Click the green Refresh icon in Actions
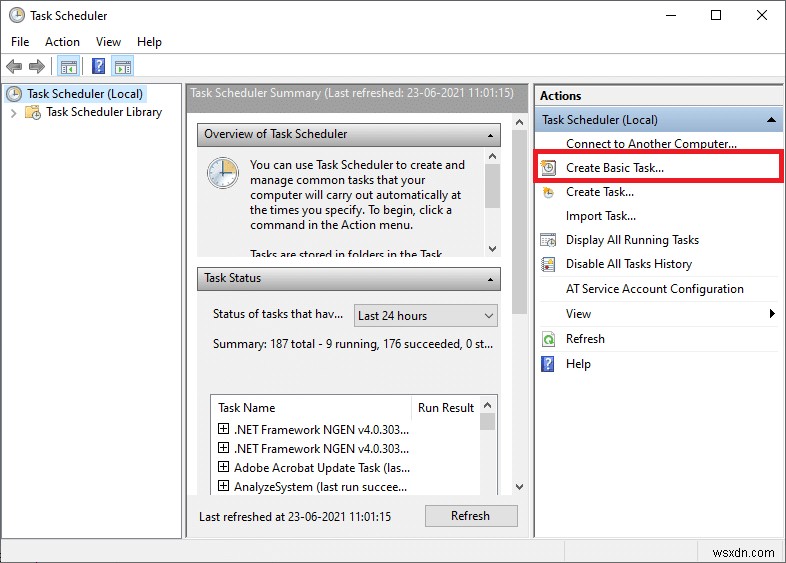The image size is (786, 563). (548, 339)
